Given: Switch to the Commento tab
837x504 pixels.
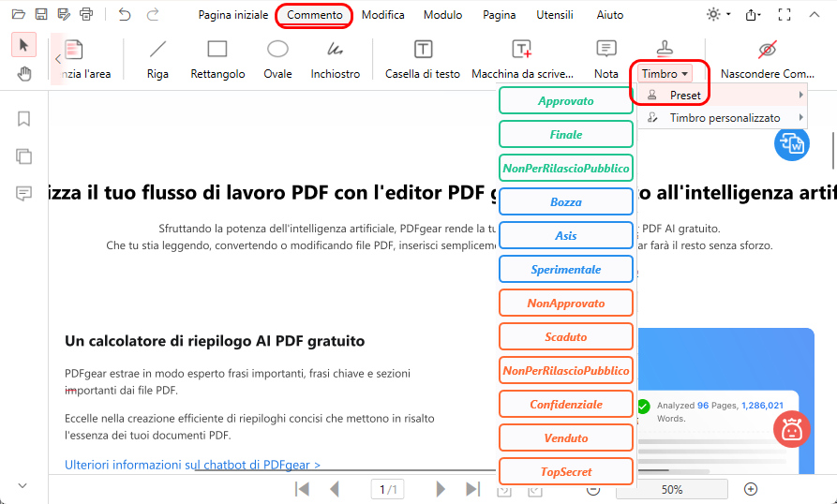Looking at the screenshot, I should pos(314,15).
